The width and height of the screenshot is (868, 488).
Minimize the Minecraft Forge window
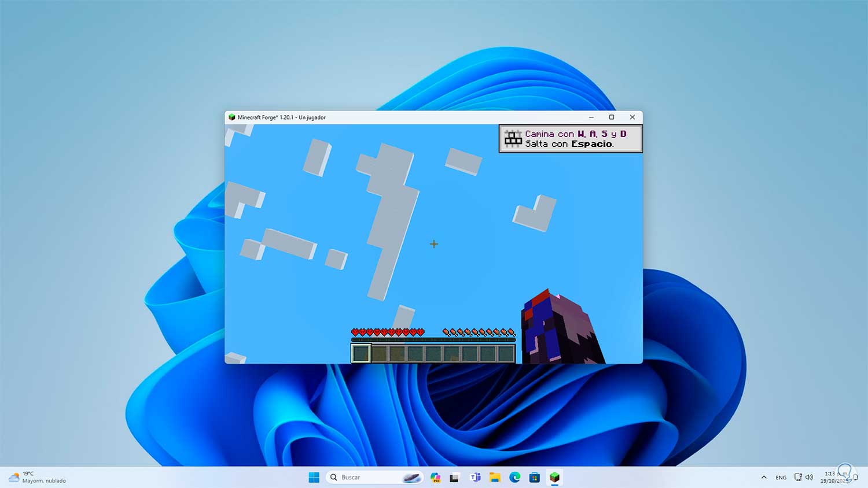click(x=591, y=117)
